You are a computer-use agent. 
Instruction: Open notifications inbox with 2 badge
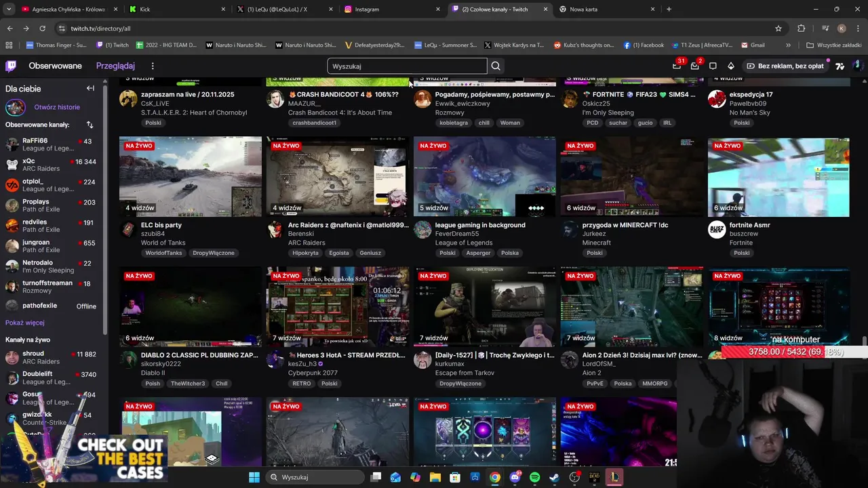pos(695,66)
